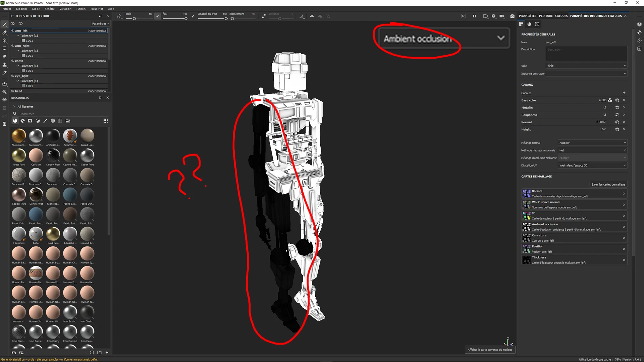
Task: Click the add channel plus icon
Action: [624, 93]
